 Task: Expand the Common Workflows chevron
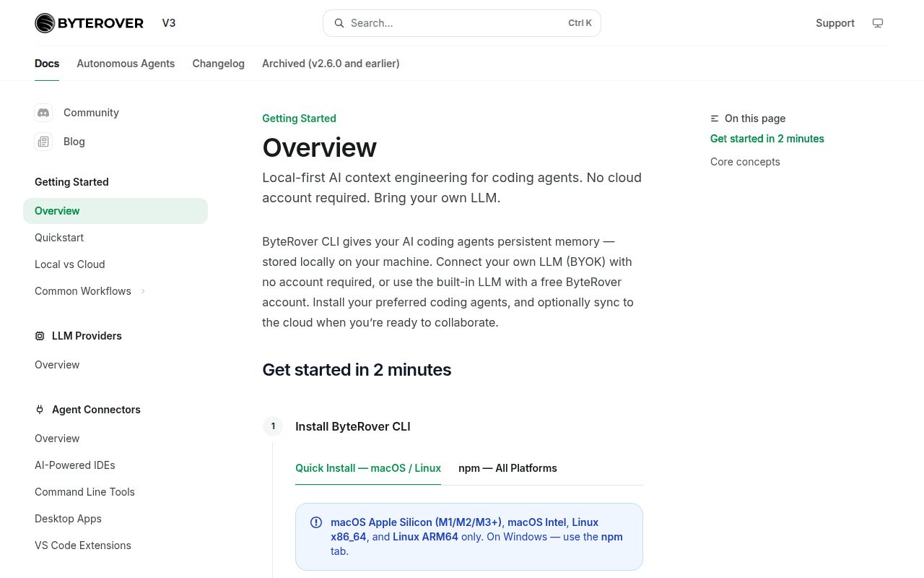click(143, 291)
